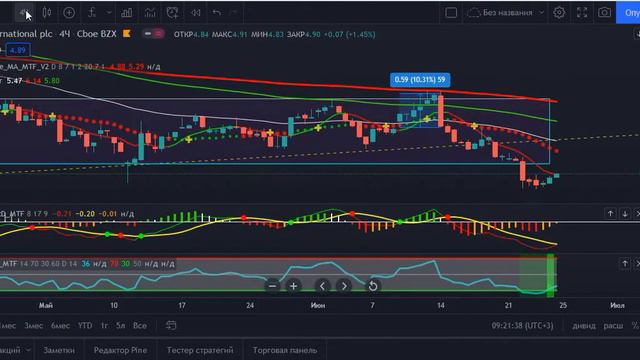Screen dimensions: 640x360
Task: Click the compare or add symbol plus icon
Action: pos(69,13)
